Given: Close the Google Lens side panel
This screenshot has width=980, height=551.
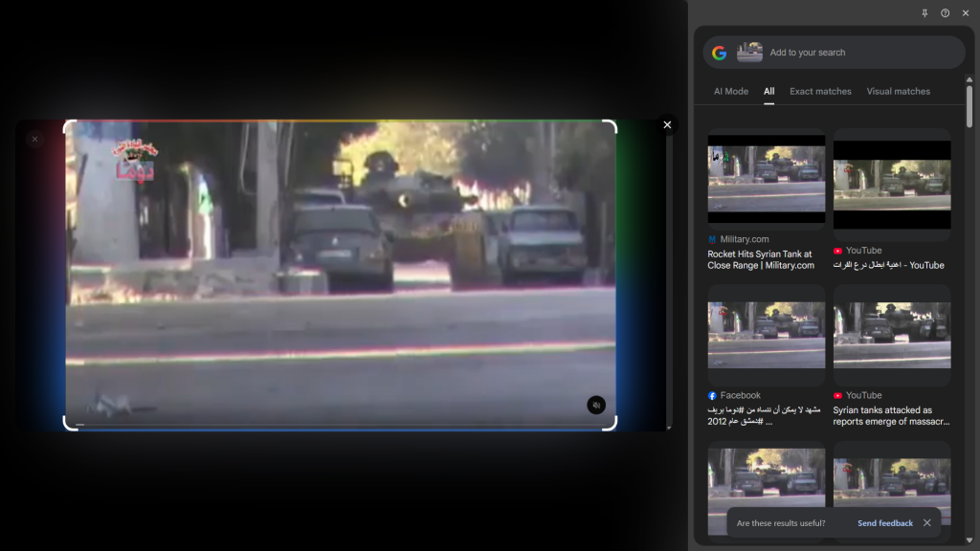Looking at the screenshot, I should [x=965, y=13].
